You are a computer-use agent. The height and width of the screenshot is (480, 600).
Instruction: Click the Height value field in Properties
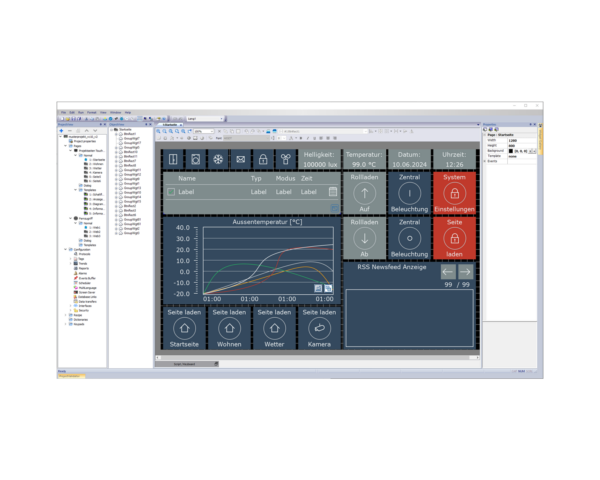pyautogui.click(x=522, y=145)
